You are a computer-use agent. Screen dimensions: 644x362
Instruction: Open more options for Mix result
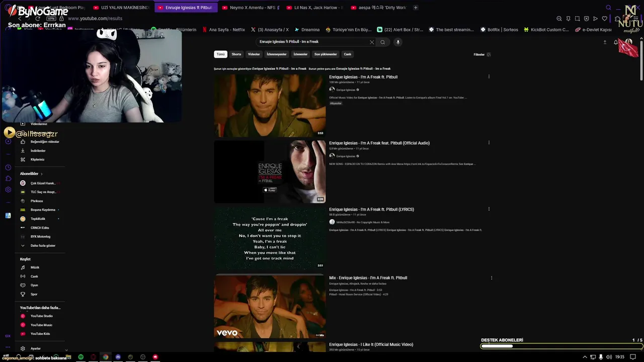pos(492,278)
